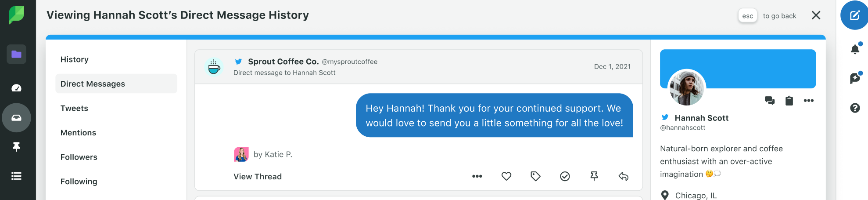868x200 pixels.
Task: Open message more options ellipsis
Action: (477, 176)
